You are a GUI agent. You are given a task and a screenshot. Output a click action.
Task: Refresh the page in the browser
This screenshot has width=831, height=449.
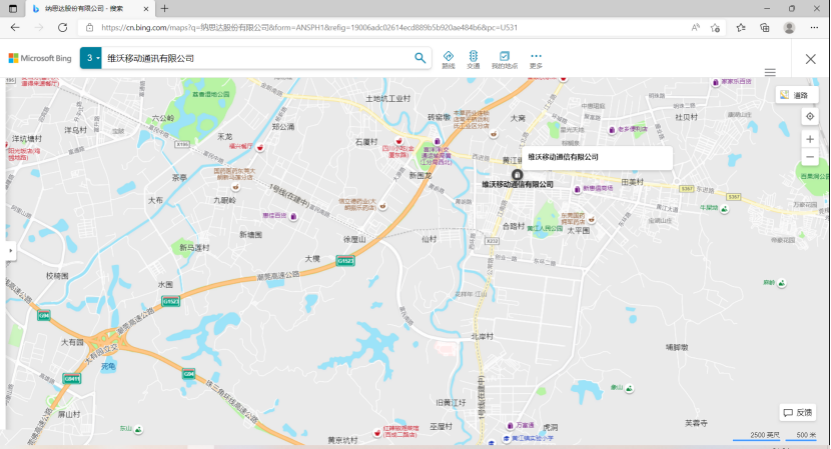61,28
